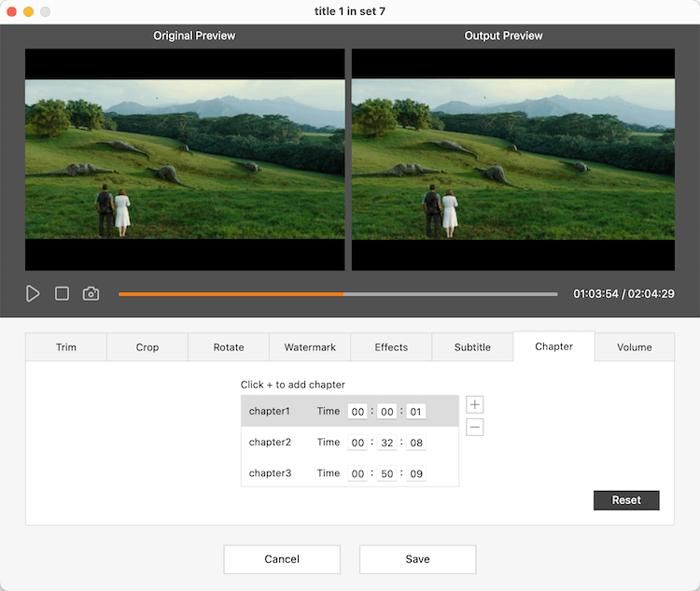The height and width of the screenshot is (591, 700).
Task: Select the Effects tab
Action: pyautogui.click(x=391, y=347)
